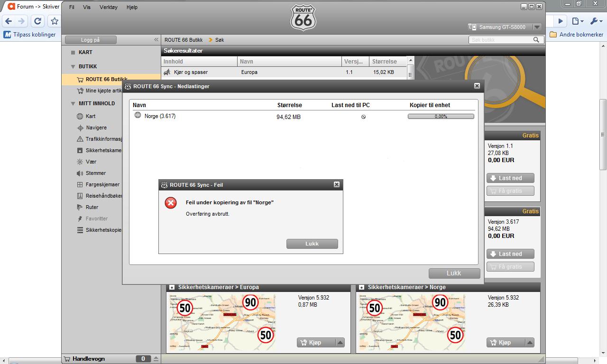Viewport: 607px width, 364px height.
Task: Click the Søk butikk search field
Action: 501,40
